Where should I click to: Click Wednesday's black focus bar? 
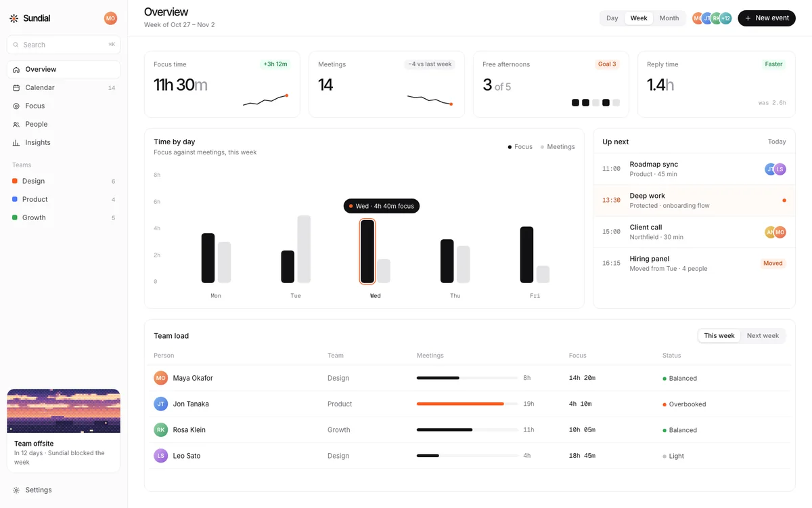point(367,251)
